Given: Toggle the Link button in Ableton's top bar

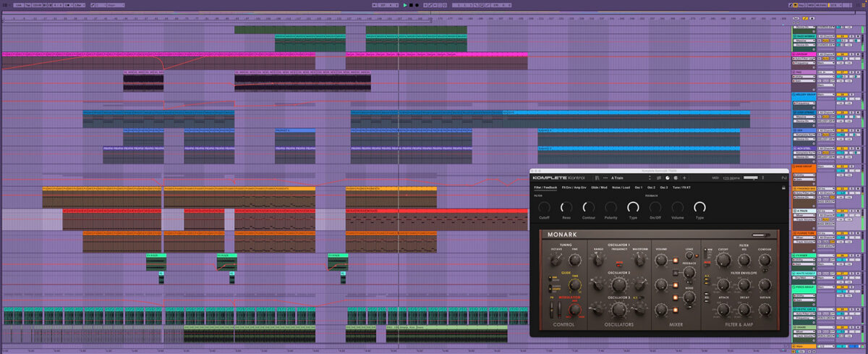Looking at the screenshot, I should point(18,5).
